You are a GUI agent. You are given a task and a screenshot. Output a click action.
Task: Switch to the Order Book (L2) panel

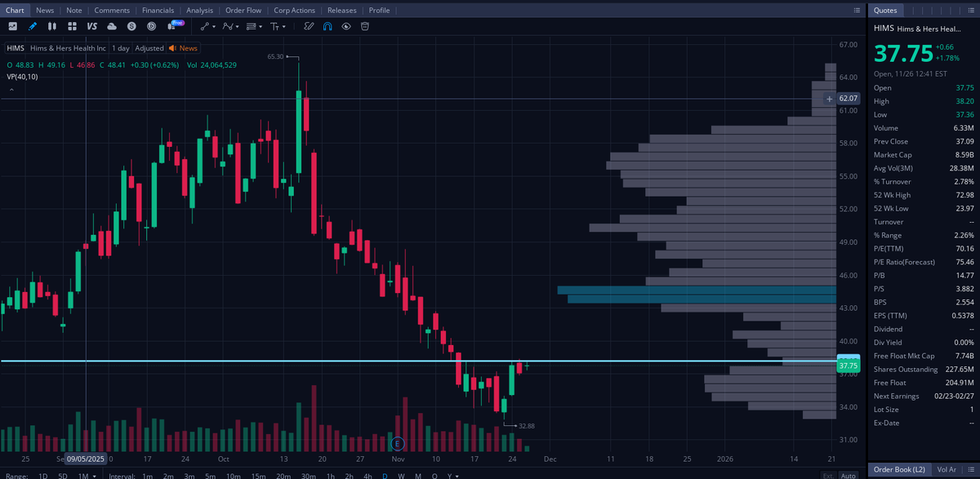tap(899, 469)
